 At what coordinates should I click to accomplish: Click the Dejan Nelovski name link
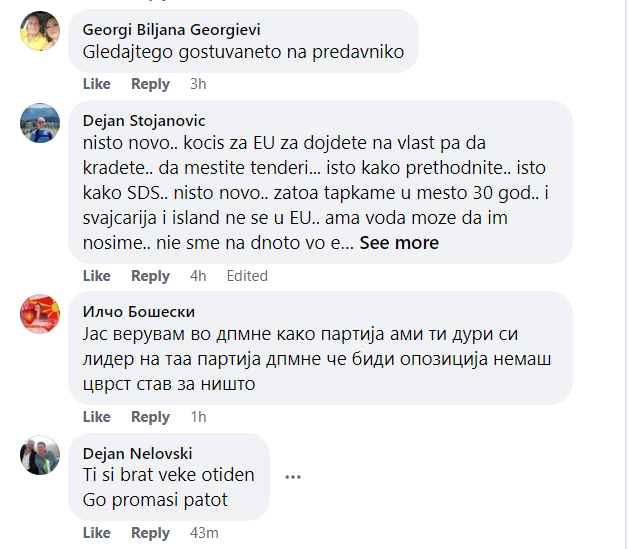click(x=137, y=452)
